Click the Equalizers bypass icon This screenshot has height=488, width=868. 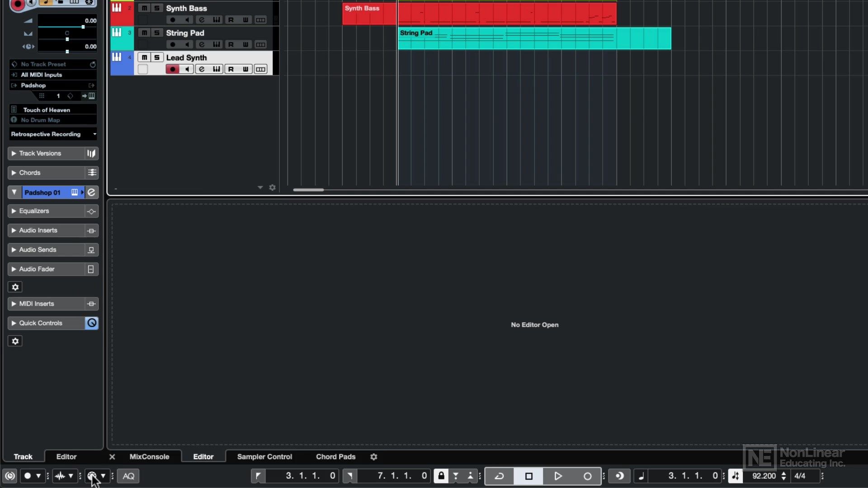[x=91, y=211]
